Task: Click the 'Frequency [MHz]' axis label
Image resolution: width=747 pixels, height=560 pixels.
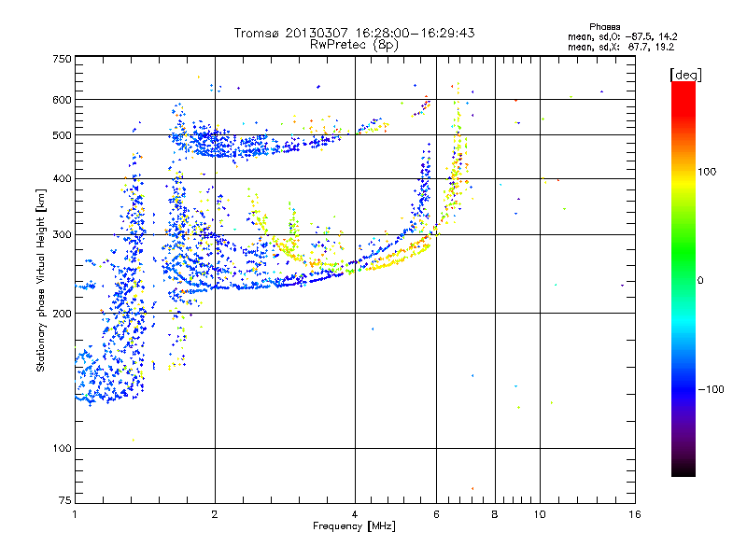Action: click(354, 526)
